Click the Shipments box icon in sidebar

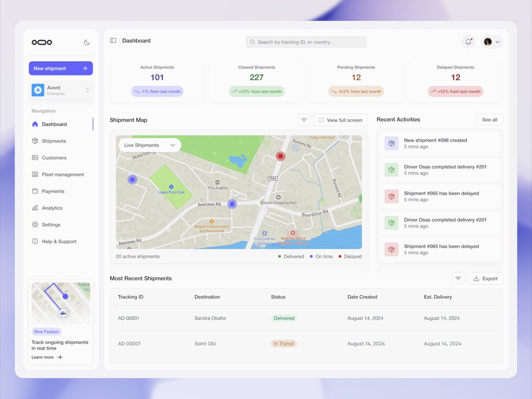(35, 141)
